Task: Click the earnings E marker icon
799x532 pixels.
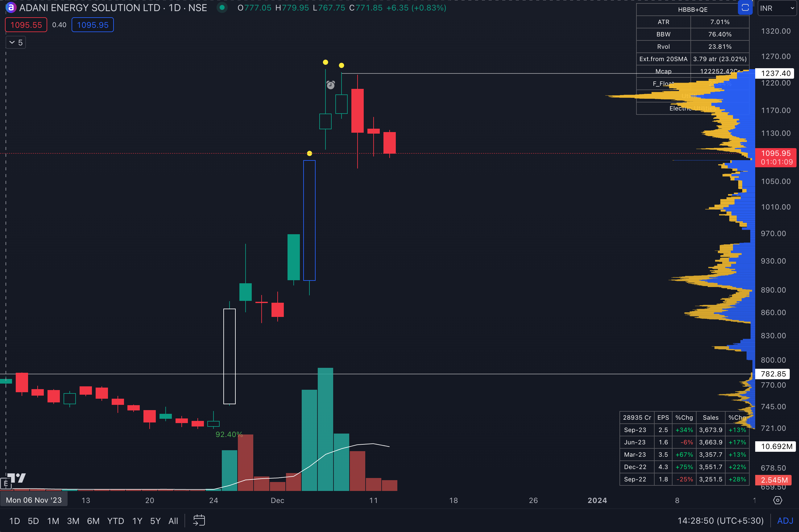Action: click(6, 484)
